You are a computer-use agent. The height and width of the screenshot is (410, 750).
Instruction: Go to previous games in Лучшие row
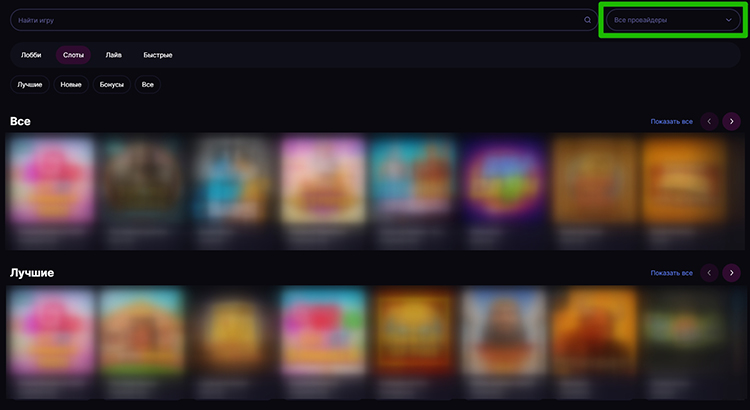pos(709,273)
